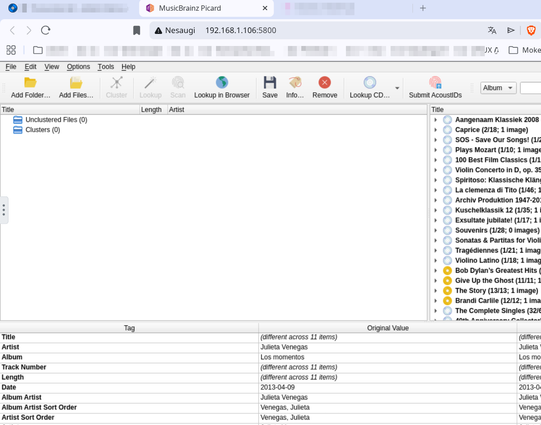Click the search input field beside Album
Image resolution: width=541 pixels, height=425 pixels.
point(530,88)
